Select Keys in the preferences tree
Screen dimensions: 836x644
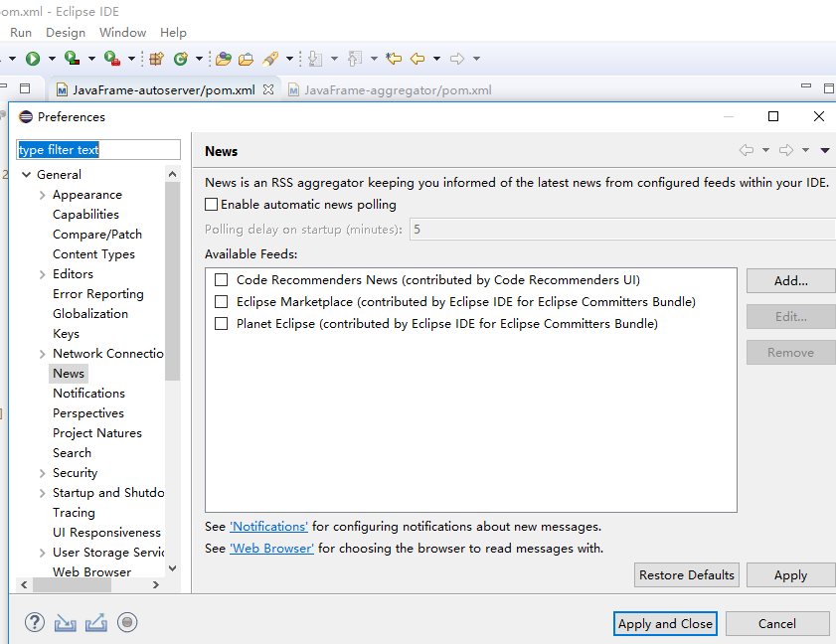pos(67,334)
